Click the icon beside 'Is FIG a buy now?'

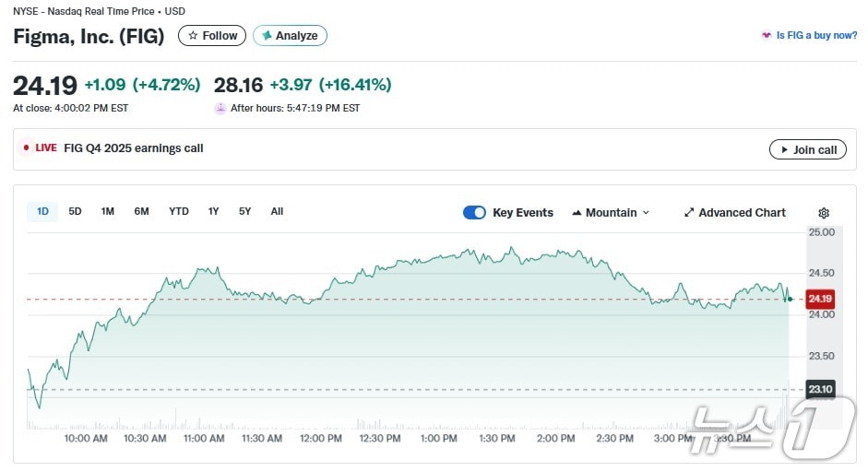point(766,36)
